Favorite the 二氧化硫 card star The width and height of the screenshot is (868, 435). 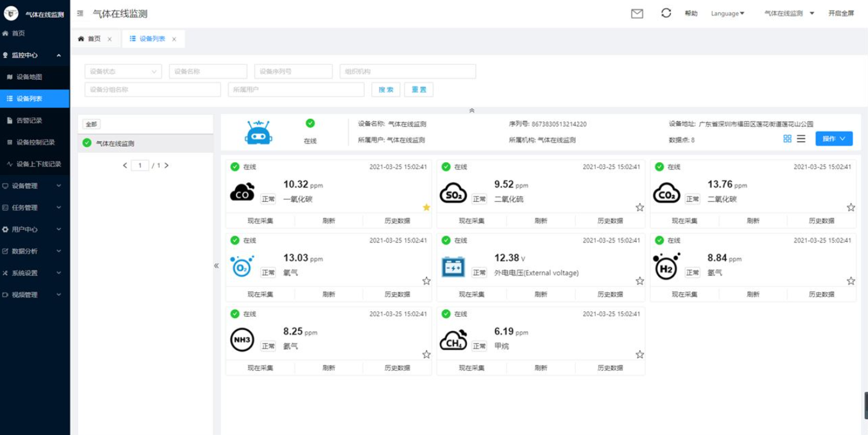coord(640,207)
